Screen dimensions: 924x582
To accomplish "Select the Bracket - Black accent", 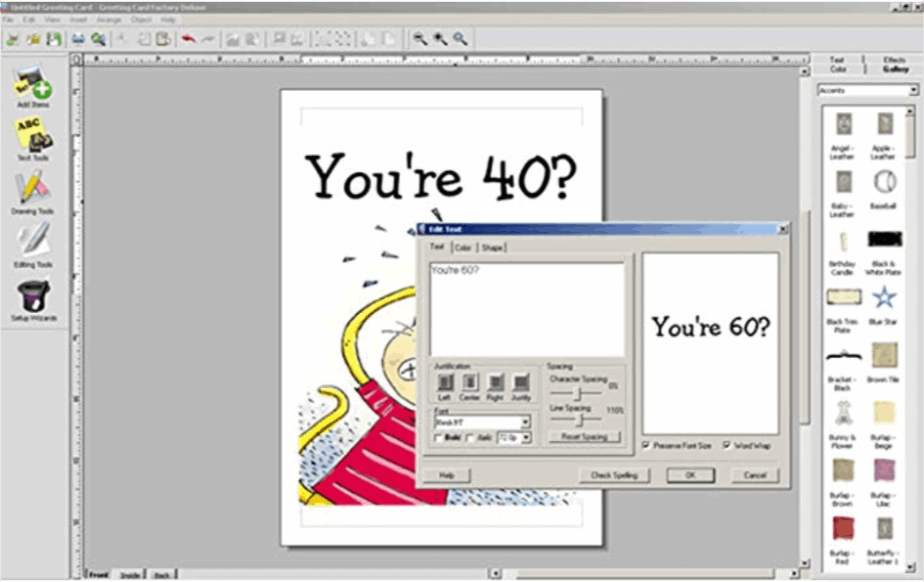I will tap(843, 355).
